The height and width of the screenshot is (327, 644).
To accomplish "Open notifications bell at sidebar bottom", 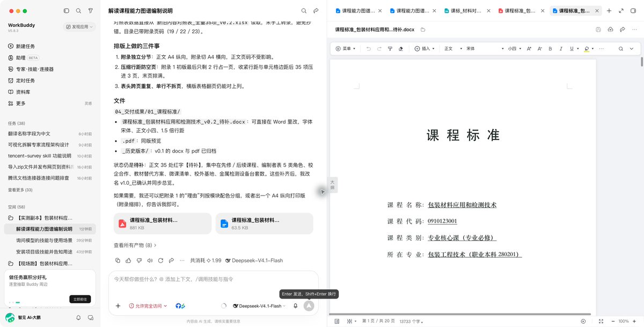I will click(78, 317).
